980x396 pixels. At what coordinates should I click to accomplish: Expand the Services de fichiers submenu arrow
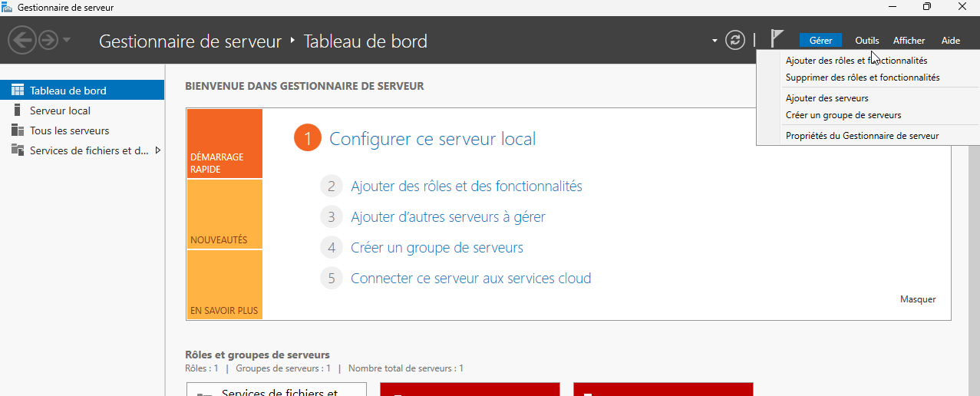(x=157, y=150)
